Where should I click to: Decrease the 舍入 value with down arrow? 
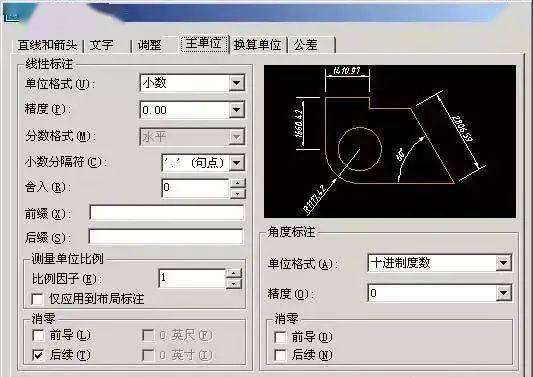(237, 193)
